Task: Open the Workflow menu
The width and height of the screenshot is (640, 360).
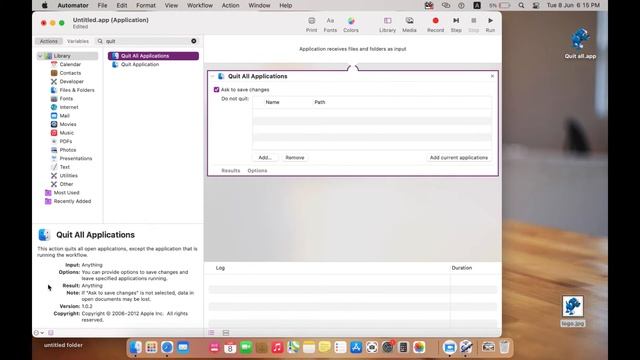Action: point(200,5)
